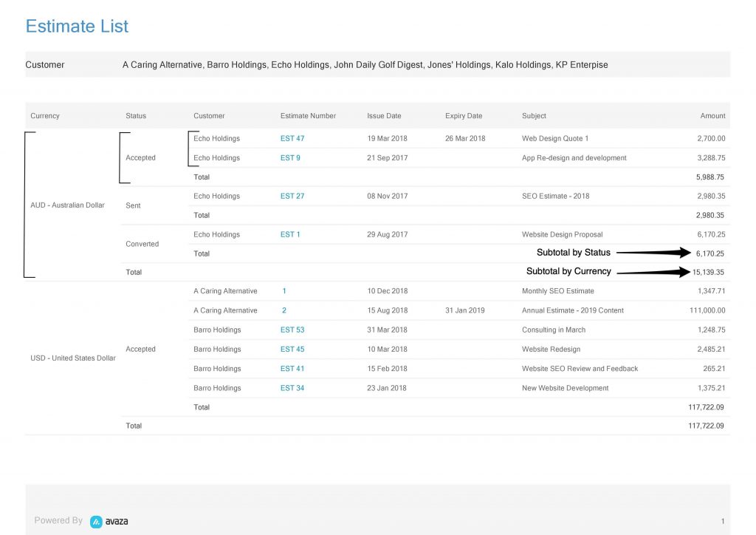The height and width of the screenshot is (535, 756).
Task: Click the SEO Estimate - 2018 subject
Action: (x=555, y=196)
